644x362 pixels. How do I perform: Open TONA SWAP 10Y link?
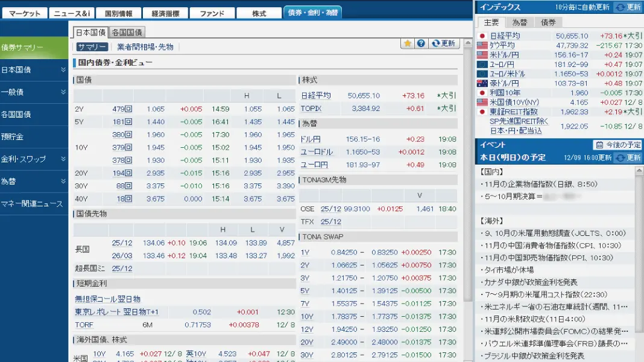click(307, 316)
